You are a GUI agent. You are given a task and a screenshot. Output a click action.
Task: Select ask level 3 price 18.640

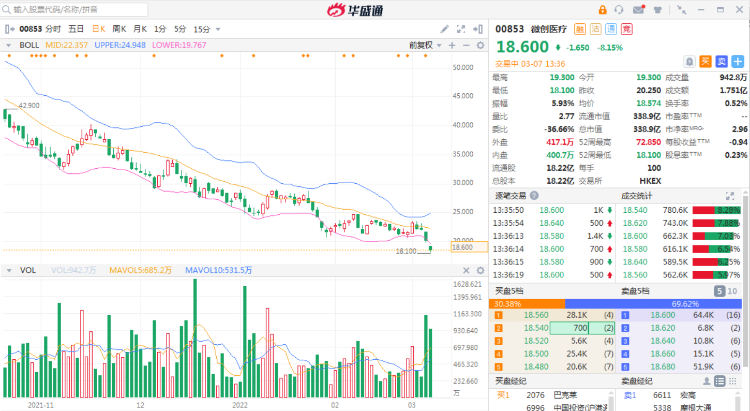[x=663, y=341]
